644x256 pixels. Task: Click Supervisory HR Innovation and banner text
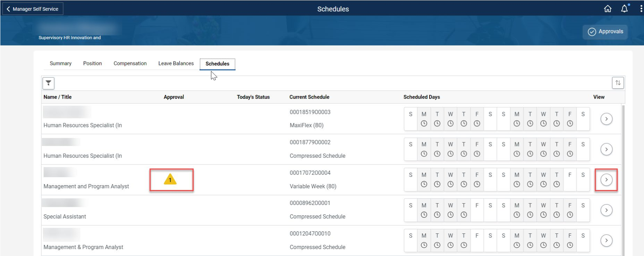pyautogui.click(x=70, y=38)
